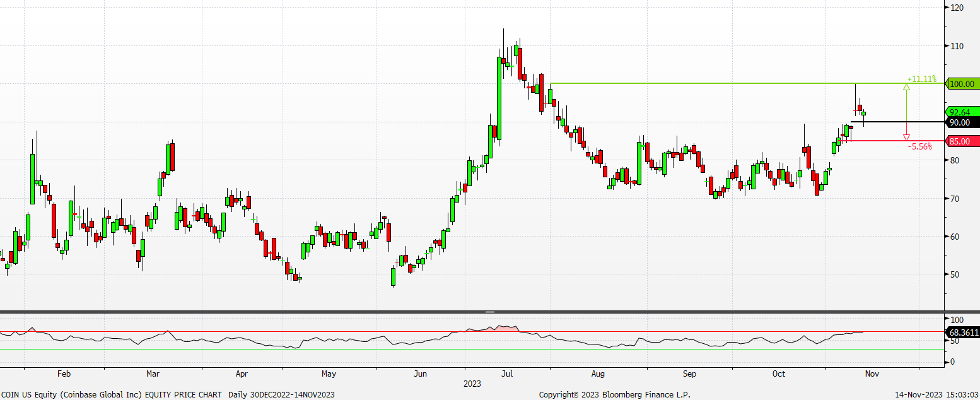Select the green upward arrow marker
This screenshot has height=400, width=980.
click(x=906, y=87)
